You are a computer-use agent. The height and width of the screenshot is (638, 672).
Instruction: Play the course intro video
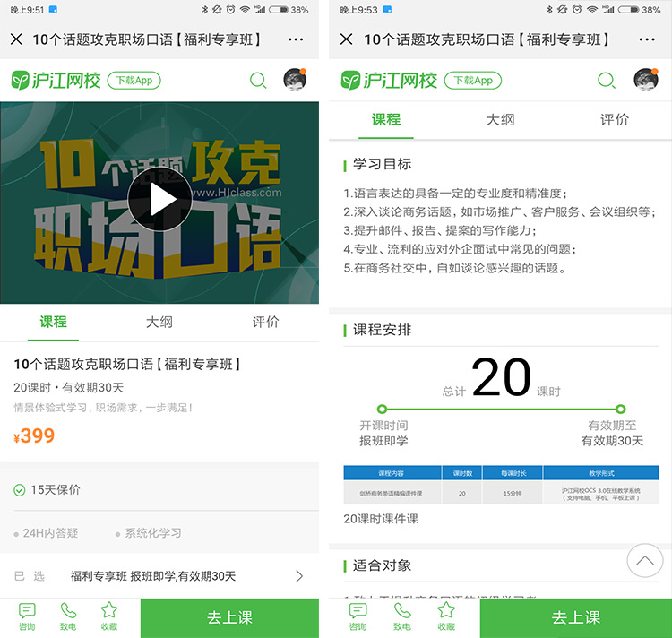[x=159, y=200]
